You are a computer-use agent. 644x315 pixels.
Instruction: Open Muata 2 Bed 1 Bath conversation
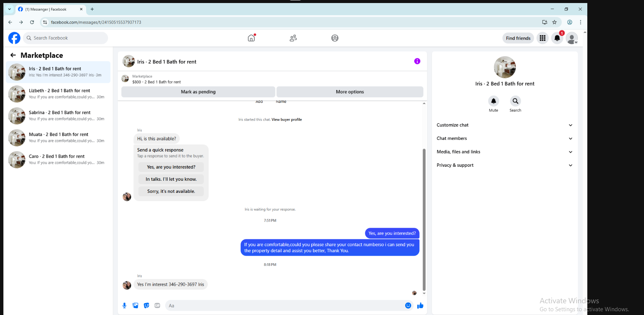point(59,138)
